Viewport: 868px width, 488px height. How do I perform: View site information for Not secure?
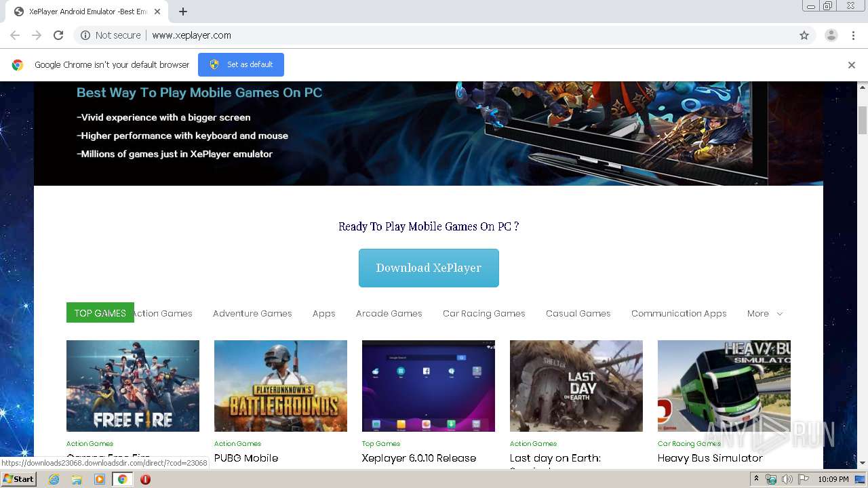(x=111, y=35)
